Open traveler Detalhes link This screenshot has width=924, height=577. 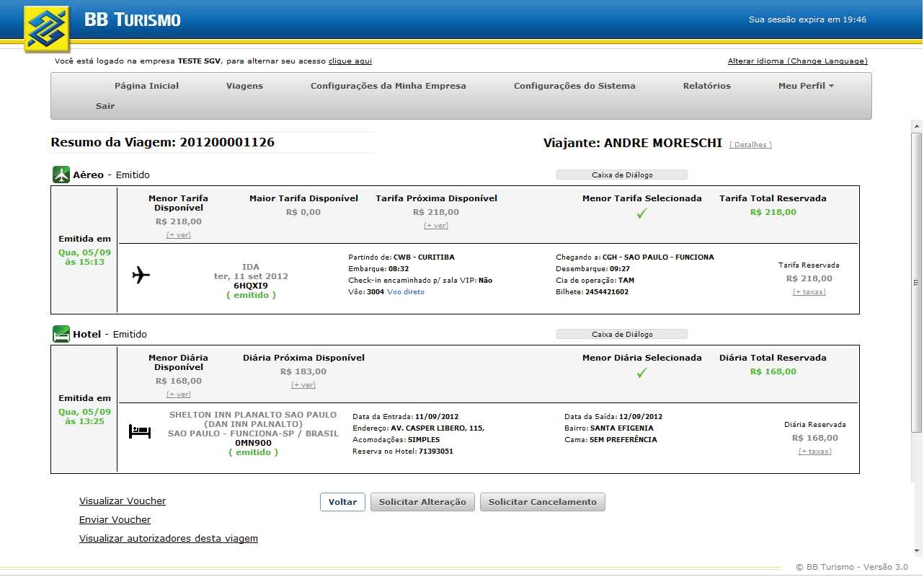(x=750, y=145)
